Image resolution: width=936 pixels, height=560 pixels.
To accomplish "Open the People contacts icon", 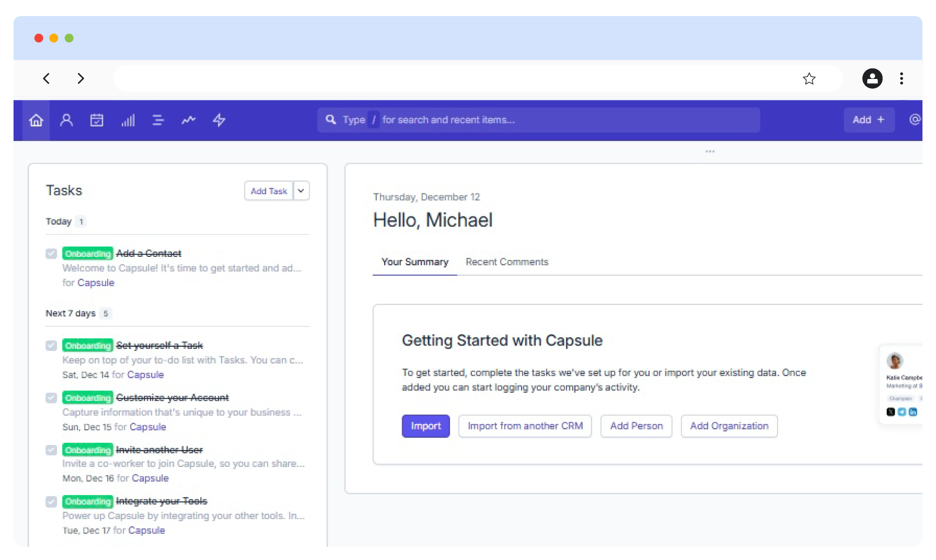I will [x=66, y=120].
